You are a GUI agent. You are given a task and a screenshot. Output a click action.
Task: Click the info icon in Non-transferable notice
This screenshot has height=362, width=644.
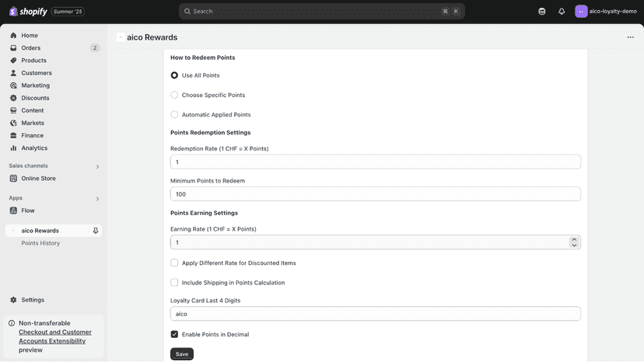tap(12, 323)
